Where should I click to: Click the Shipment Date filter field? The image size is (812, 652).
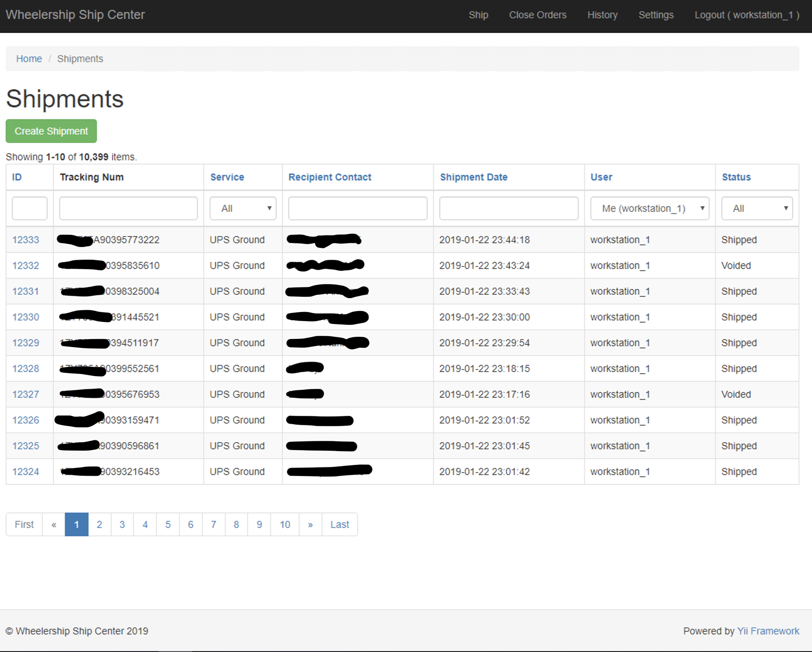coord(508,208)
